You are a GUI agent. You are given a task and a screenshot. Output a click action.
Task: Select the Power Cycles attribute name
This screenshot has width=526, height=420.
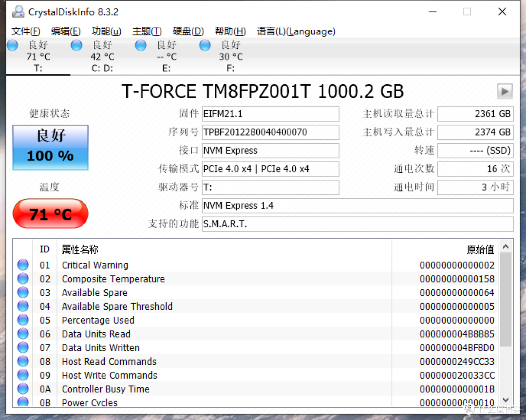90,402
